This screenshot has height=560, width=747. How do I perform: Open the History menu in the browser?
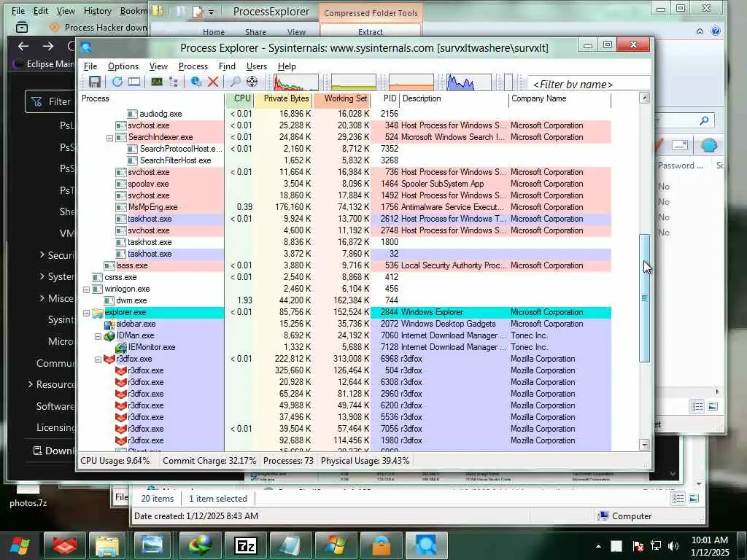pos(97,10)
